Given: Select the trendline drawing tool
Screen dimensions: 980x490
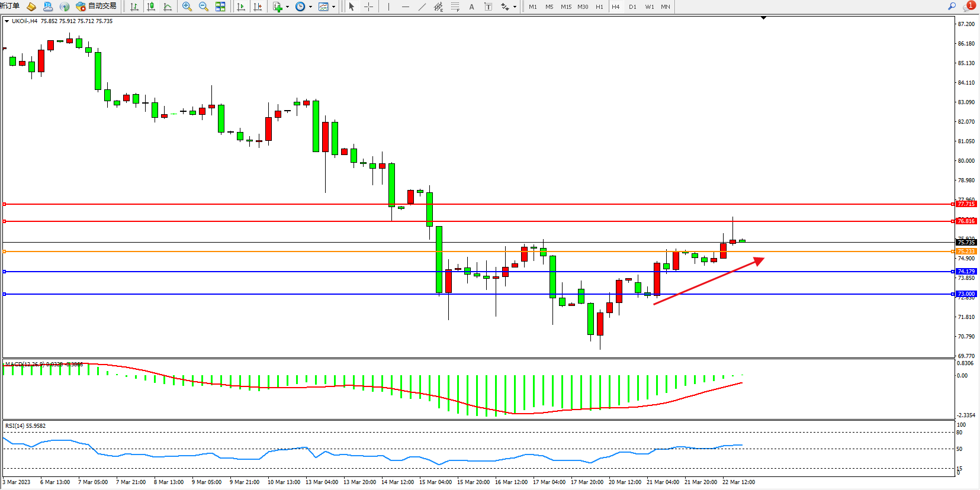Looking at the screenshot, I should coord(422,7).
